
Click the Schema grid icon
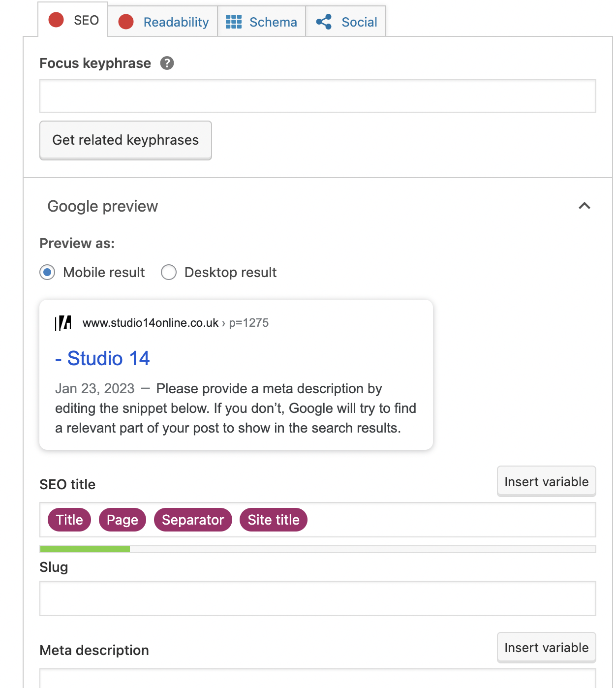click(233, 22)
